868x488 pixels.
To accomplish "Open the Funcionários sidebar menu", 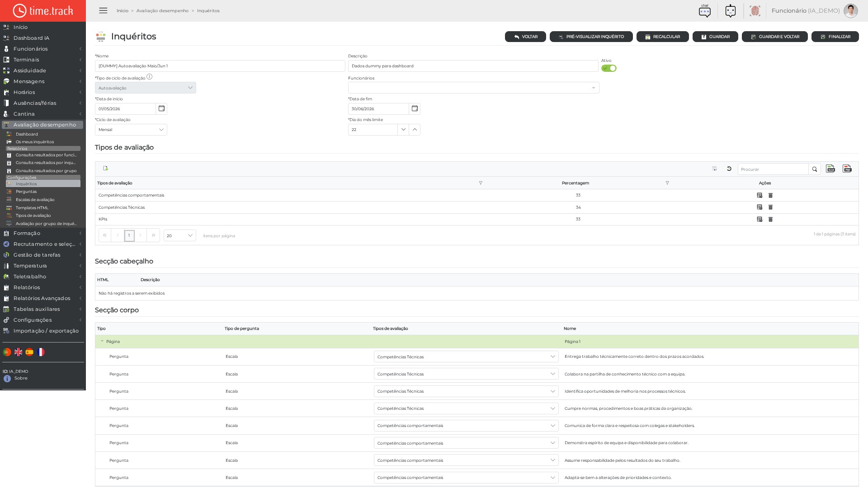I will pyautogui.click(x=43, y=49).
